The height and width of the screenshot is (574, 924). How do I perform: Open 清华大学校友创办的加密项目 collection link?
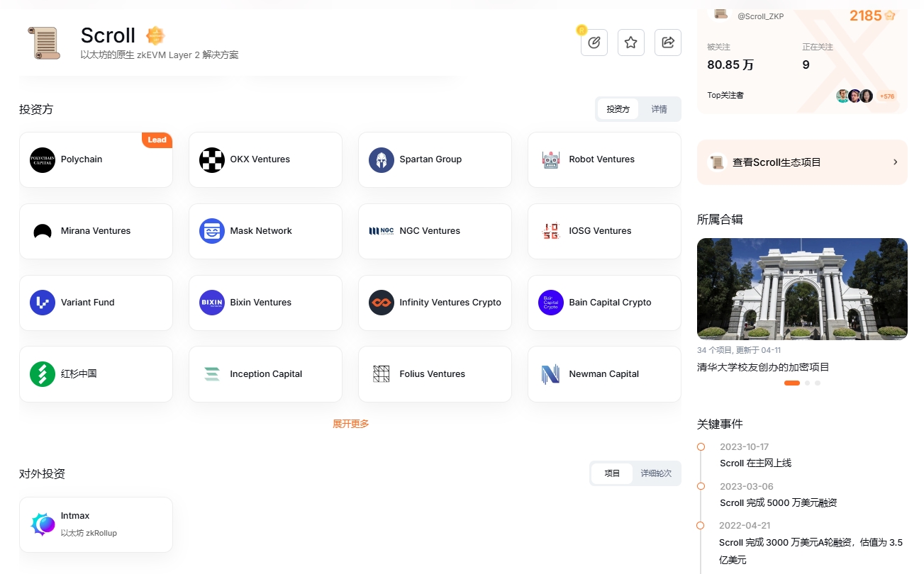click(763, 367)
